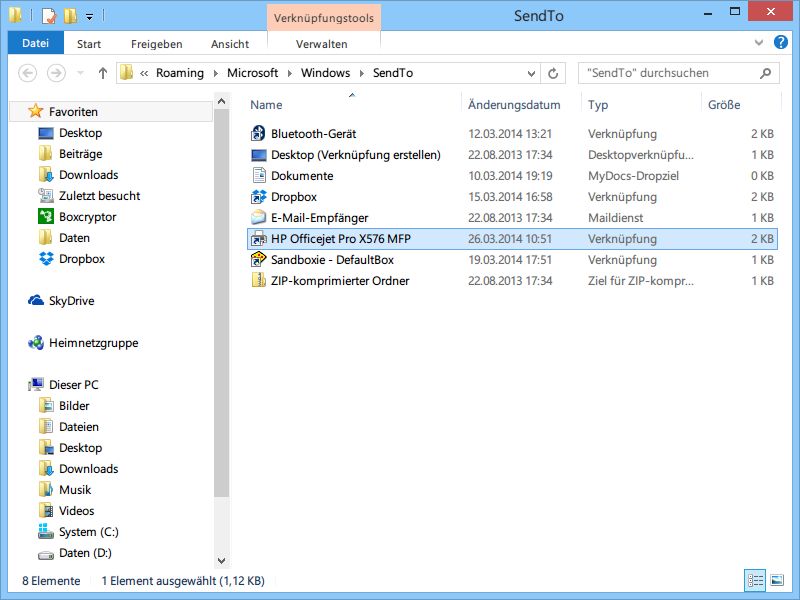
Task: Expand the breadcrumb arrow after Roaming
Action: 216,73
